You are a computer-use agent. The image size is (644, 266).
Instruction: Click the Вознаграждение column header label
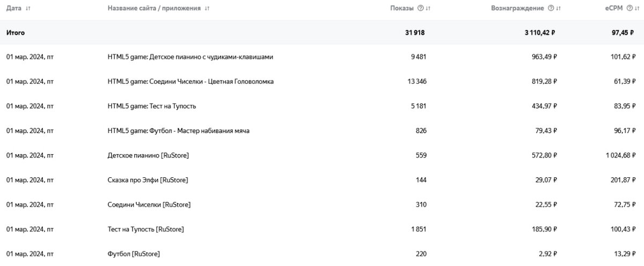coord(517,8)
